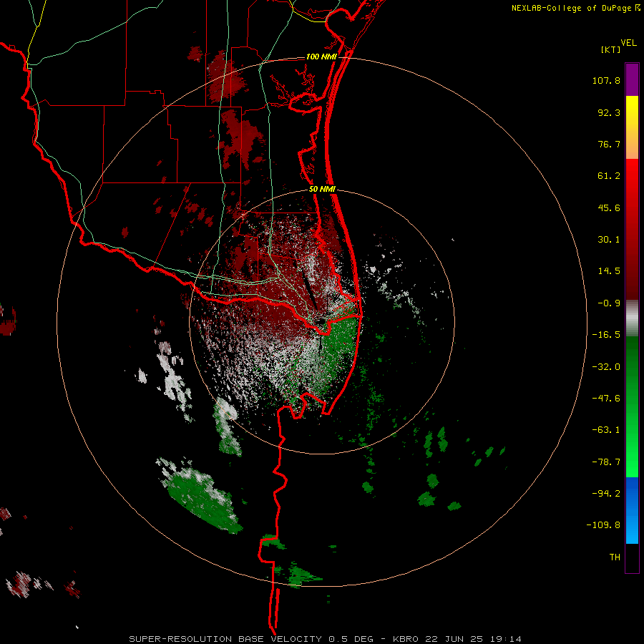Viewport: 644px width, 644px height.
Task: Select the 76.7 legend value
Action: [x=609, y=144]
